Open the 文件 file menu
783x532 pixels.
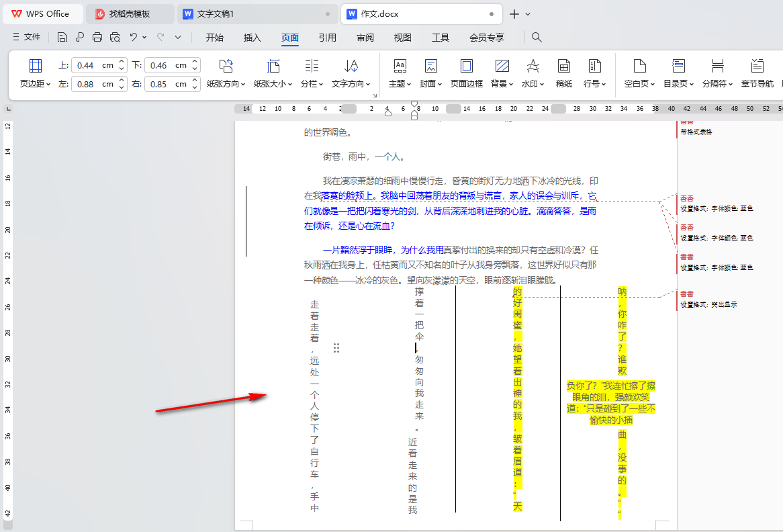click(26, 37)
